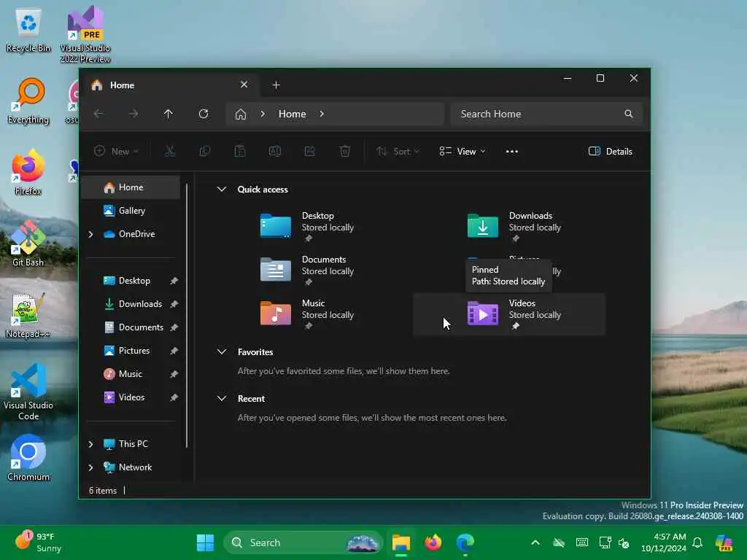The width and height of the screenshot is (747, 560).
Task: Click the taskbar Search box
Action: coord(303,542)
